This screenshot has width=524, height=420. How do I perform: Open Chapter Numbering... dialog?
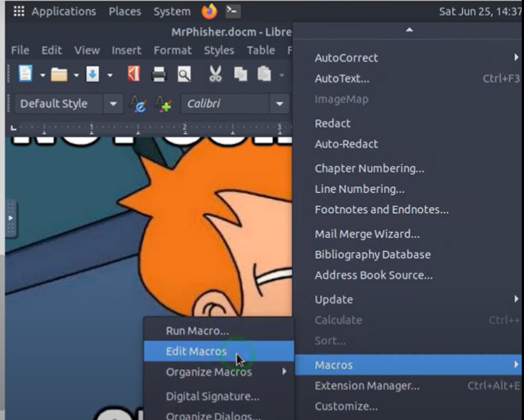408,168
